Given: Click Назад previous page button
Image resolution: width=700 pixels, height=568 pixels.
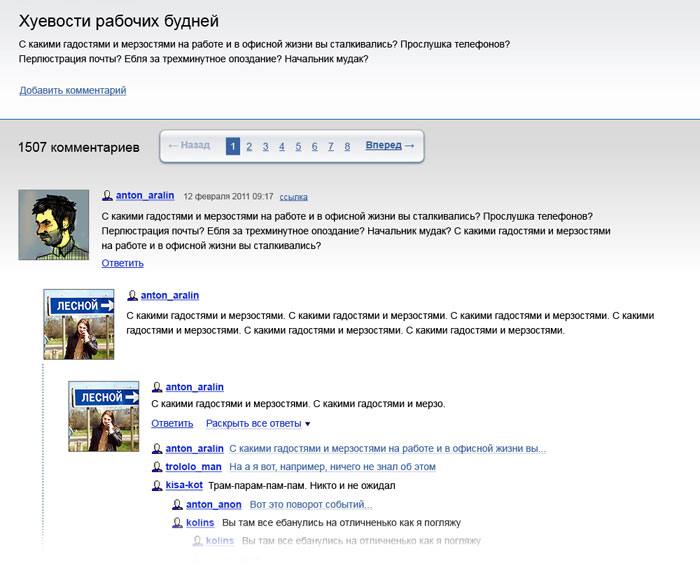Looking at the screenshot, I should (189, 146).
